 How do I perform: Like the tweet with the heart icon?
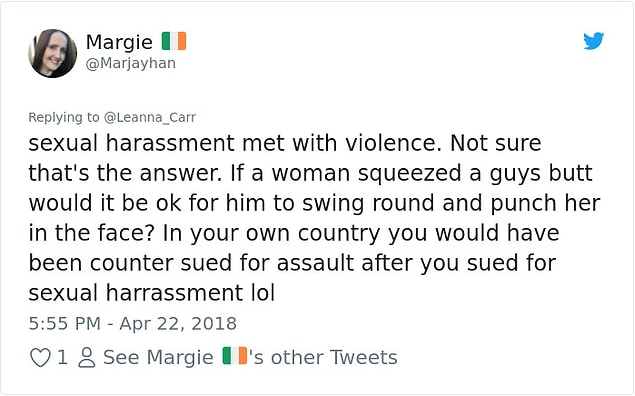pyautogui.click(x=40, y=358)
